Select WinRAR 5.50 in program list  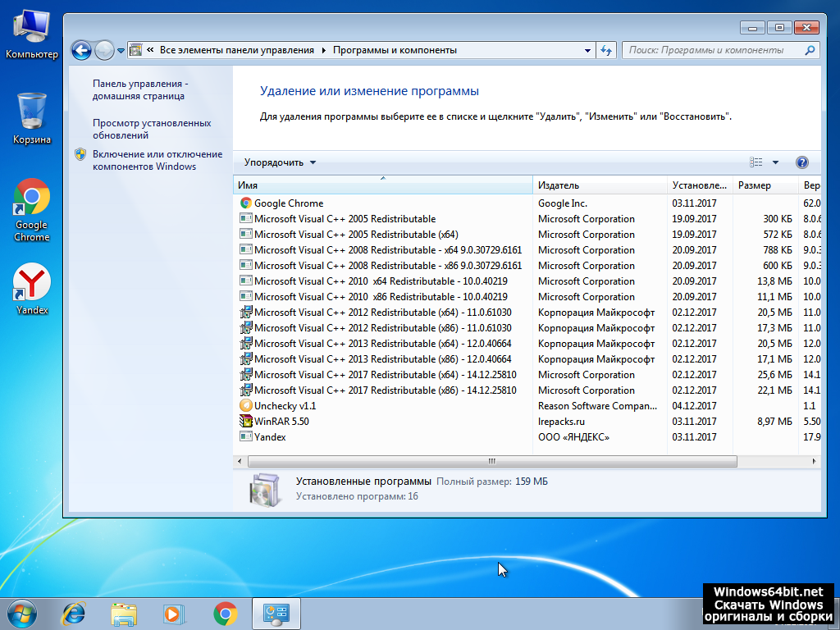281,422
